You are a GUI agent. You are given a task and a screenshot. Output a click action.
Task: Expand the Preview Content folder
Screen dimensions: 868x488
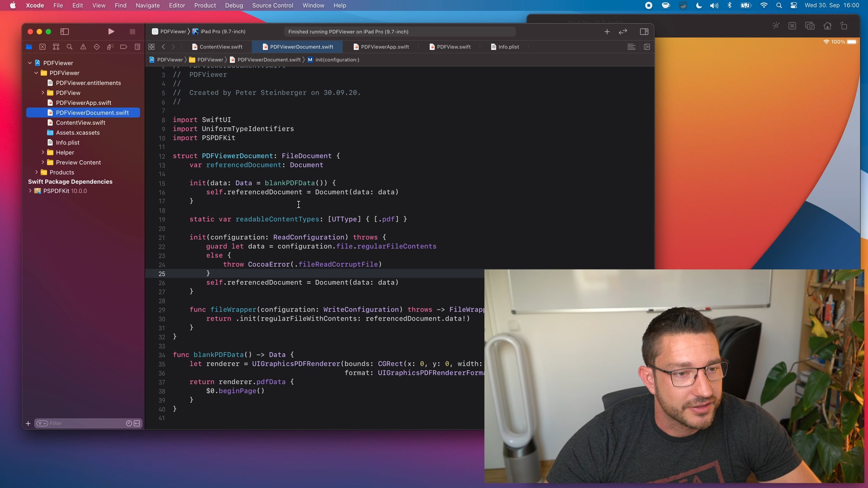[43, 162]
